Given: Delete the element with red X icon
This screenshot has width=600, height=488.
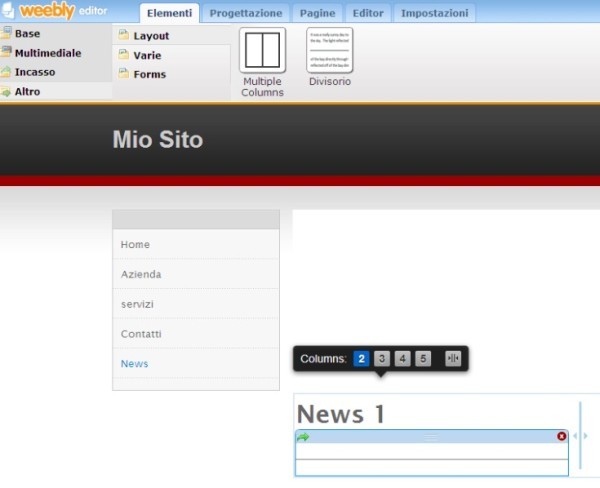Looking at the screenshot, I should [x=561, y=436].
